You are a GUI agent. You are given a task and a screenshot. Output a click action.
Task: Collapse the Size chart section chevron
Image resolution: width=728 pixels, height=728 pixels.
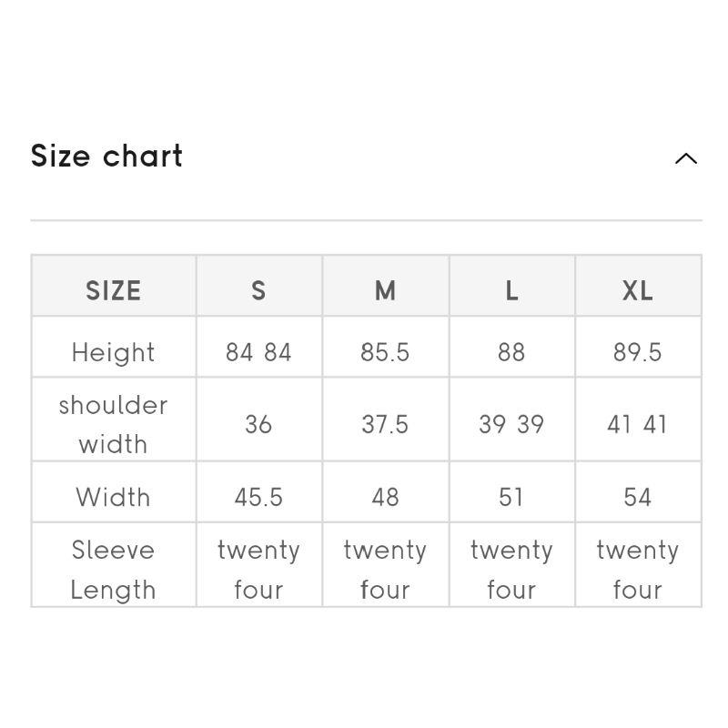click(x=686, y=158)
